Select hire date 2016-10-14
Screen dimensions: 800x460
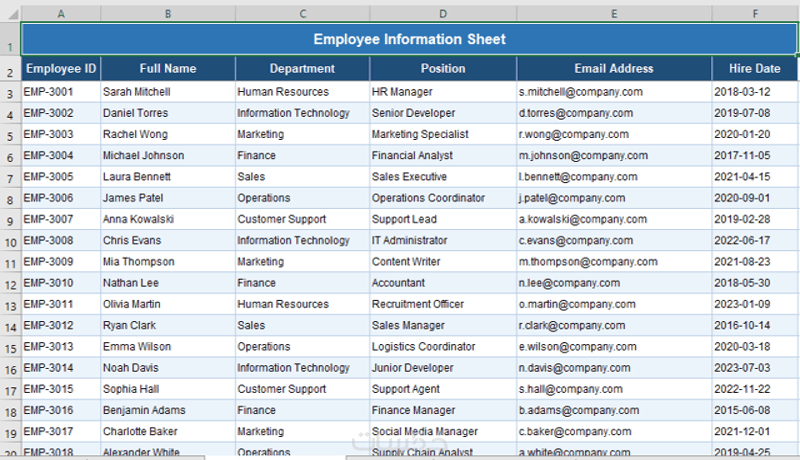point(755,325)
